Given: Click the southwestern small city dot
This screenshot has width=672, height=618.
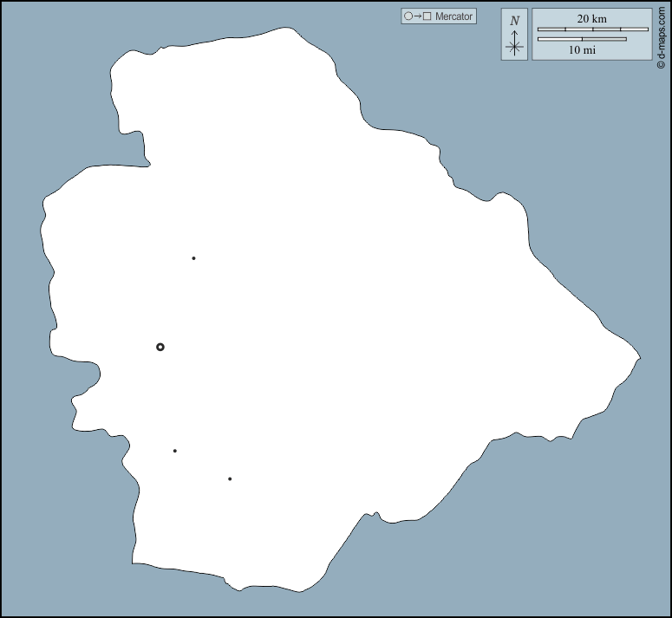Looking at the screenshot, I should point(175,451).
